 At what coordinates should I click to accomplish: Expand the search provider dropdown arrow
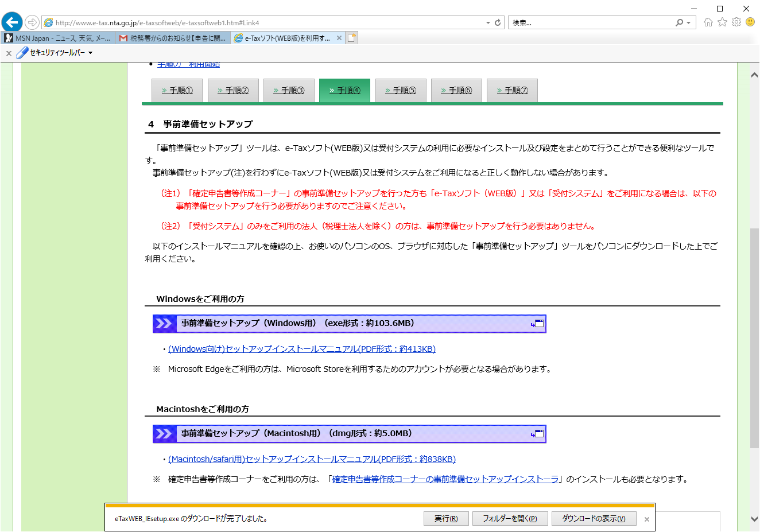click(689, 23)
